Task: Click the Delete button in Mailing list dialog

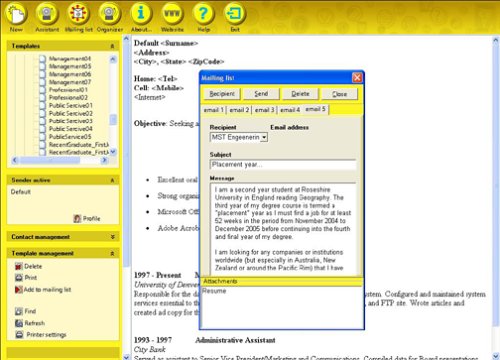Action: [x=300, y=94]
